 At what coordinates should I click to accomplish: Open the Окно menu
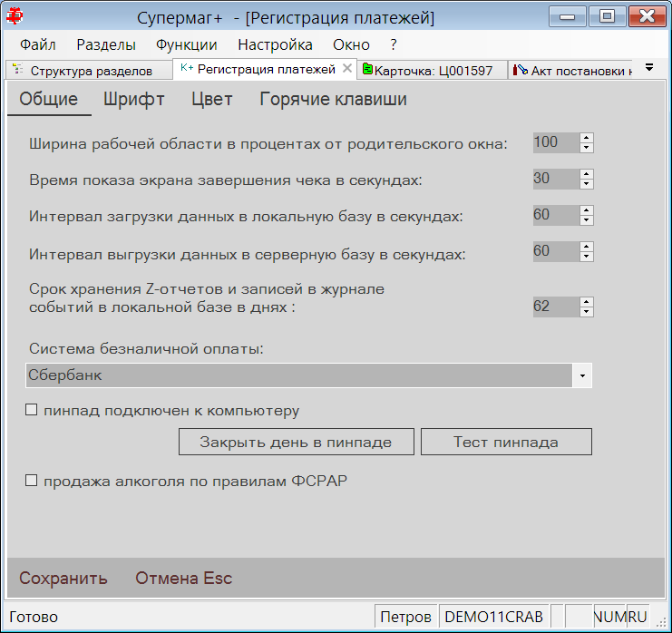click(351, 44)
